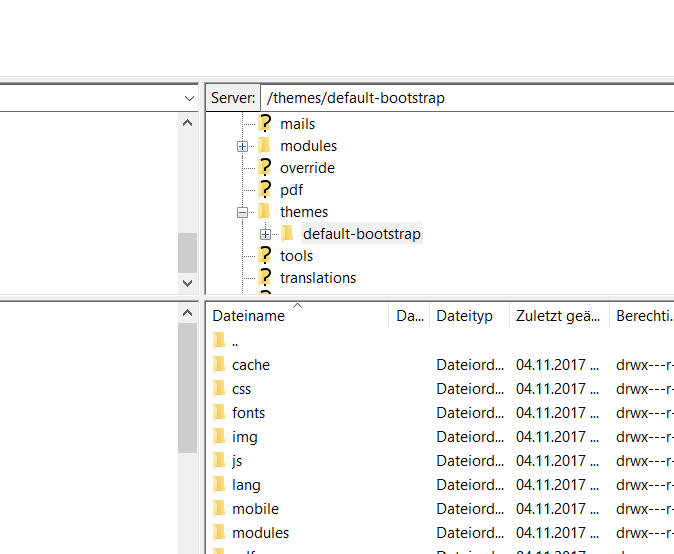Select the tools folder in tree
This screenshot has width=674, height=554.
(296, 256)
